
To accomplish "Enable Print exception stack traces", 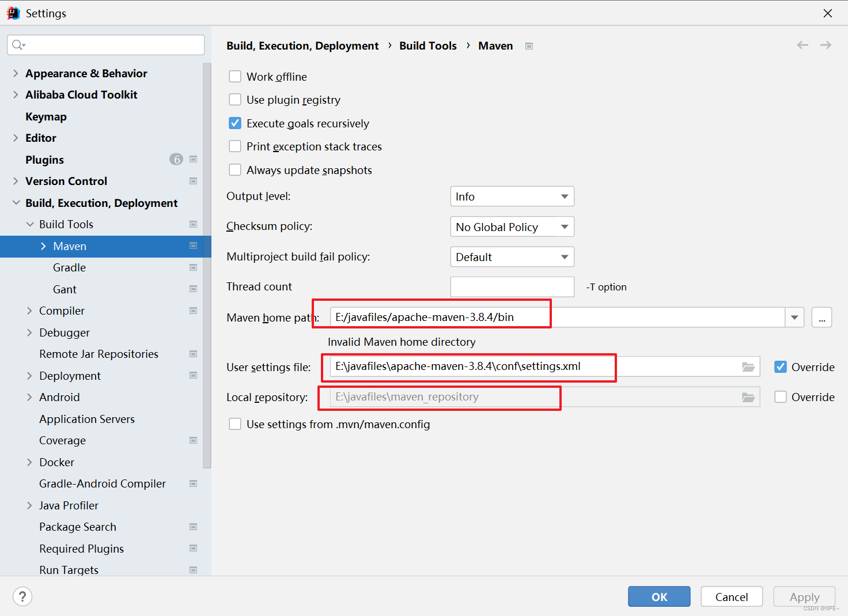I will coord(235,146).
